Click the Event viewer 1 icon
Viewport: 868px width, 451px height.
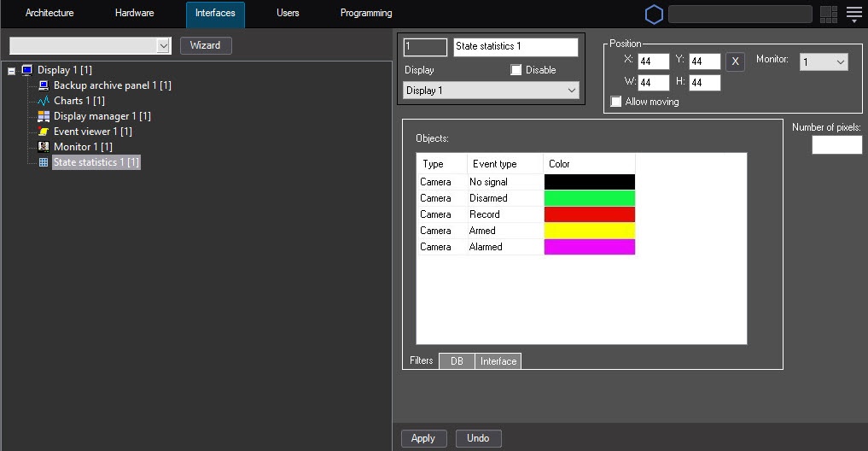(x=44, y=132)
